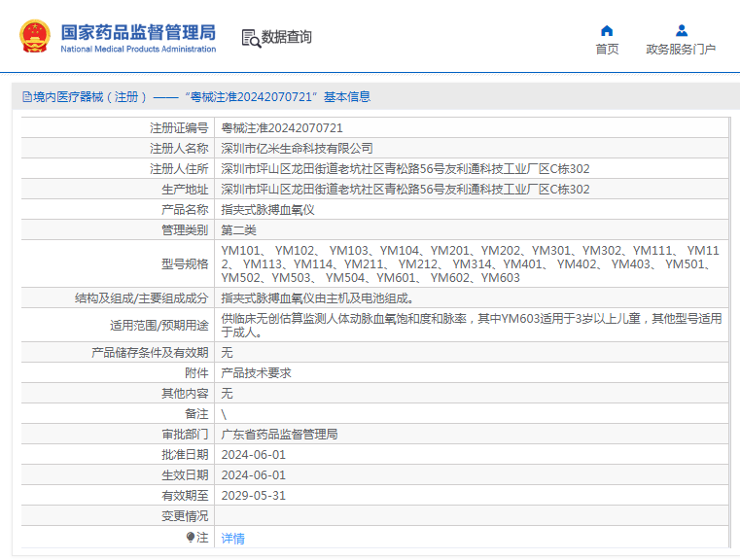Click the 审批部门 label
The width and height of the screenshot is (740, 560).
185,434
